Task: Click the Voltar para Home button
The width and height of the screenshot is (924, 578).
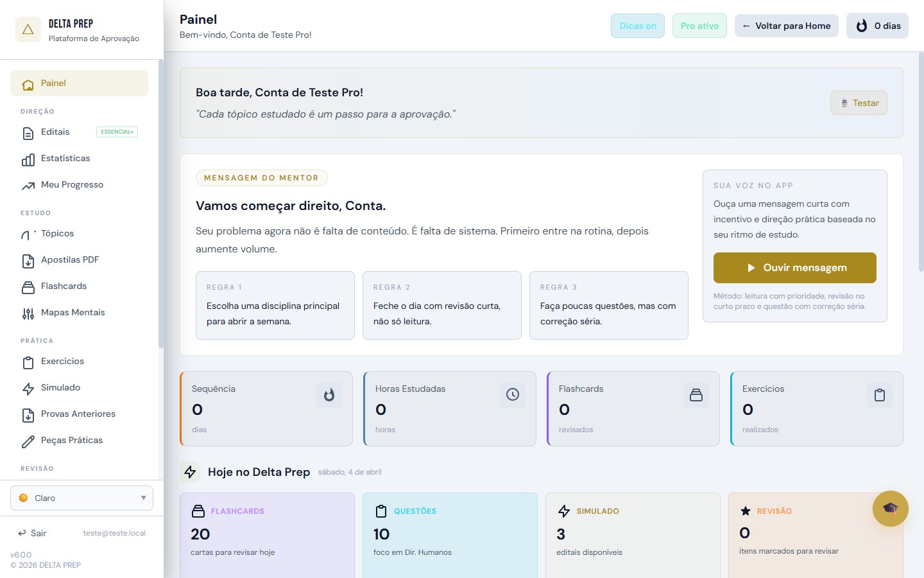Action: coord(786,26)
